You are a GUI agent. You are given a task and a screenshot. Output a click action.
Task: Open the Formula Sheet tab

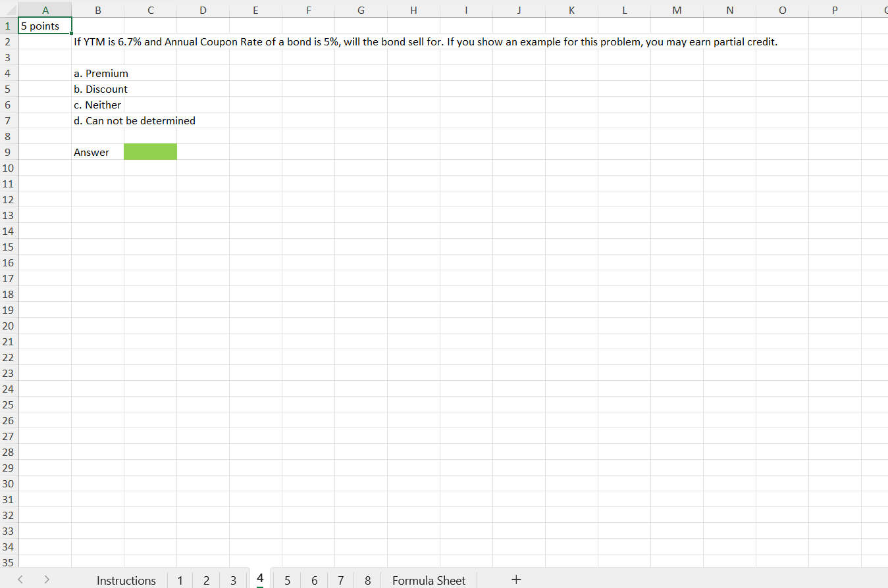pos(429,580)
